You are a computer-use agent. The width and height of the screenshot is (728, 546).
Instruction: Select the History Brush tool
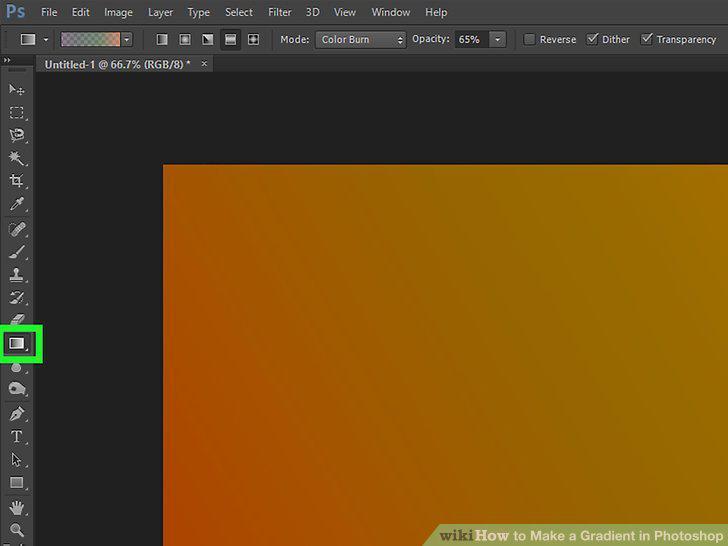point(17,297)
